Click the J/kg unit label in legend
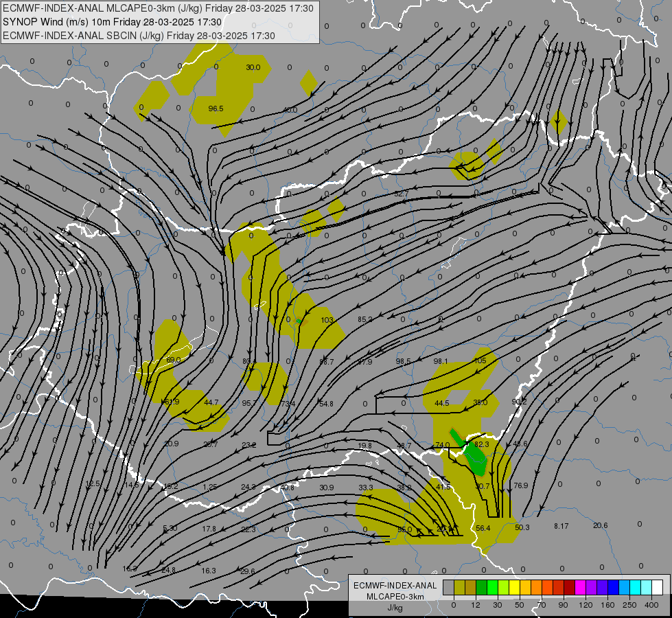672x618 pixels. point(395,608)
